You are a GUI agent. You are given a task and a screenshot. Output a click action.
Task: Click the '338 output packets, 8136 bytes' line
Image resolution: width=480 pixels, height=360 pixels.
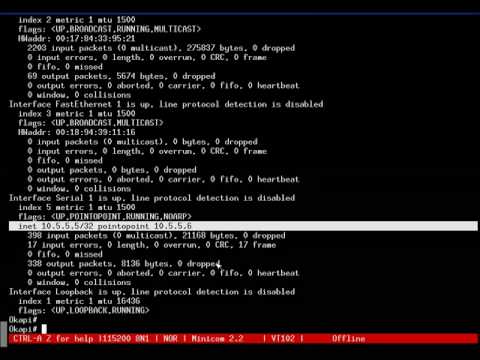(124, 264)
